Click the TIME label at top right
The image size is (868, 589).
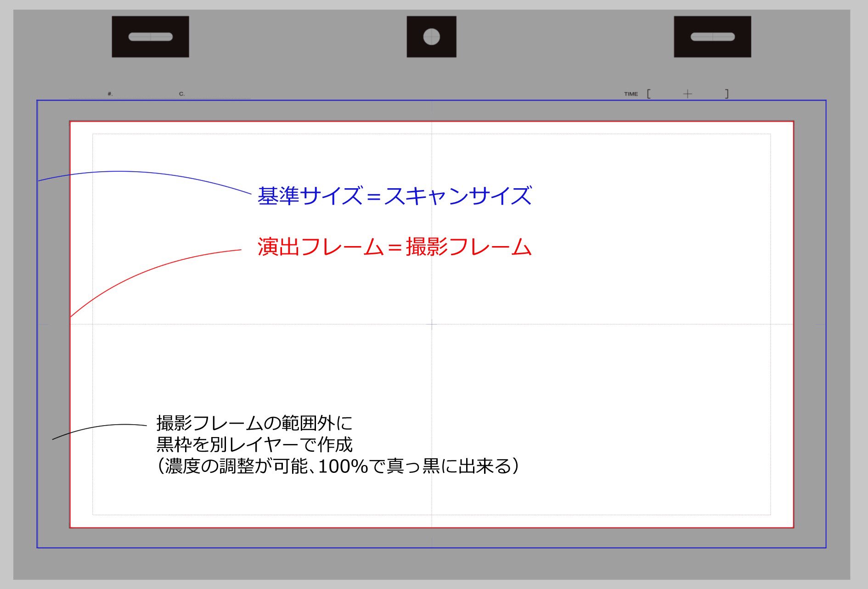point(631,94)
